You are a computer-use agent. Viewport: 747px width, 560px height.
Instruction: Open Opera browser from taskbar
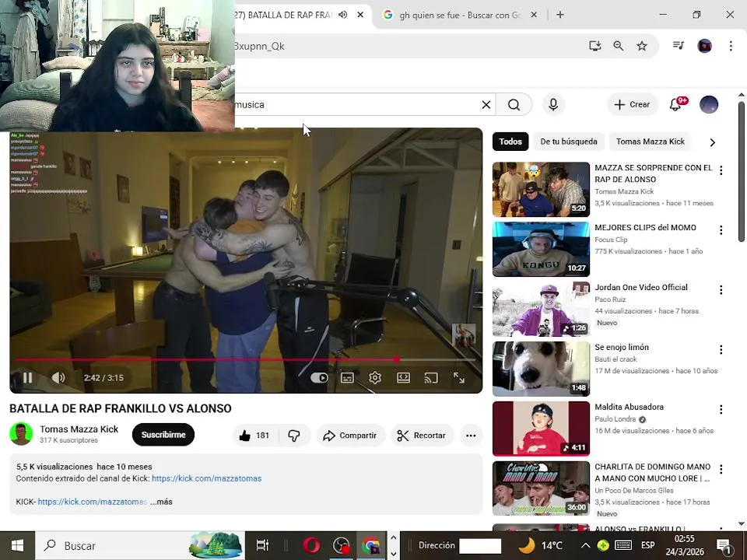click(311, 545)
